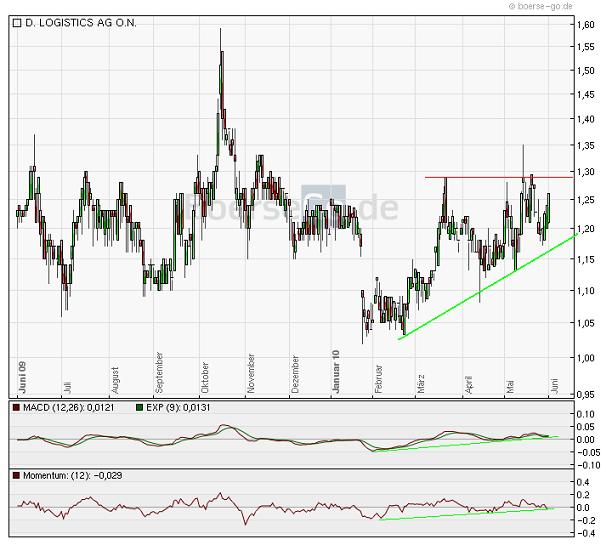Click the 1,35 price axis value
This screenshot has width=612, height=545.
586,146
